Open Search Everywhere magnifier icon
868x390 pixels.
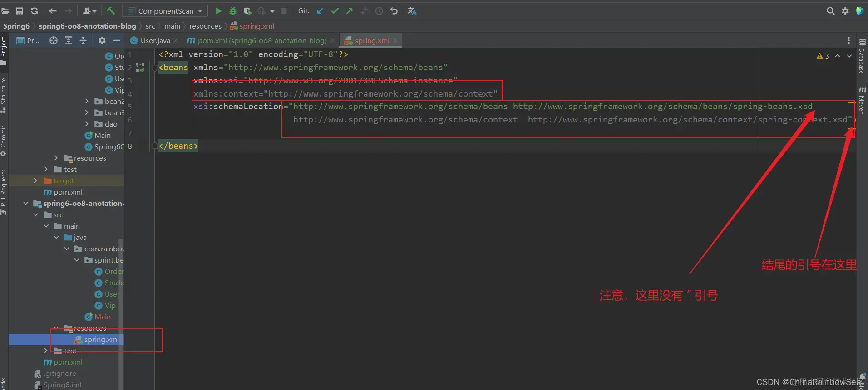[x=830, y=11]
